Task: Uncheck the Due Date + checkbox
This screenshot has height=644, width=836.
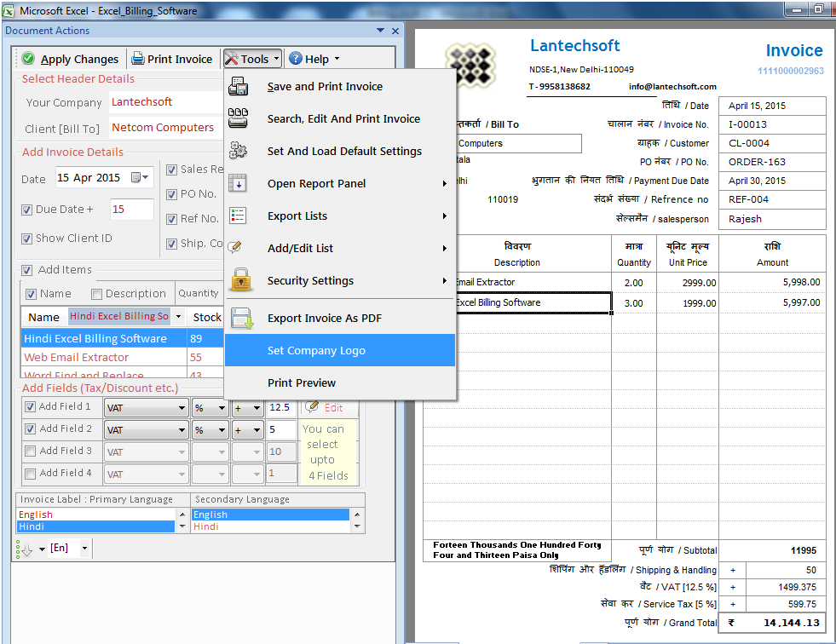Action: click(x=26, y=210)
